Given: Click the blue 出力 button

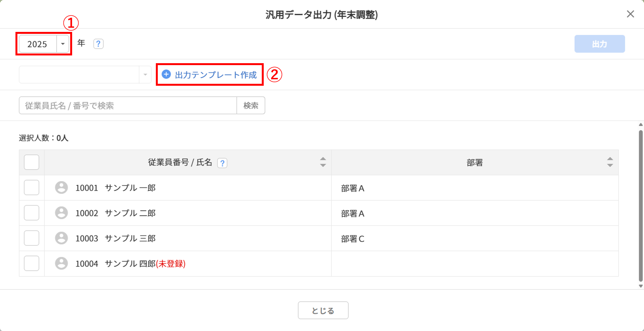Looking at the screenshot, I should tap(599, 44).
